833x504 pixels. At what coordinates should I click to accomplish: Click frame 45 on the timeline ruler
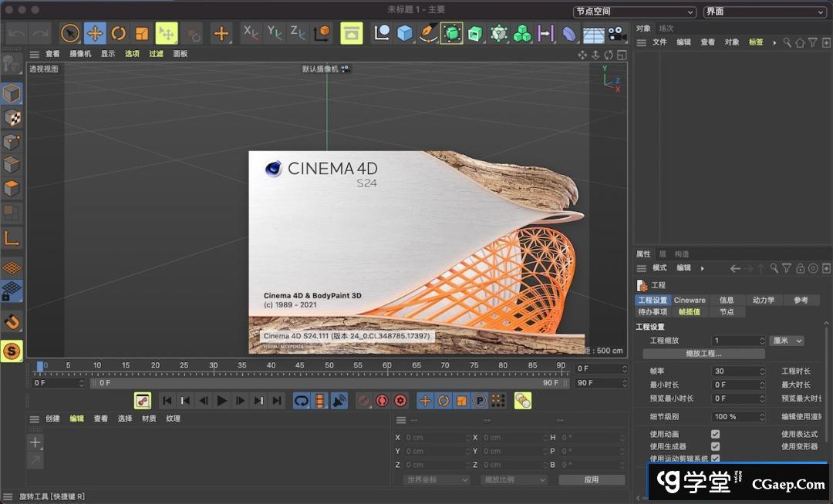click(x=300, y=366)
